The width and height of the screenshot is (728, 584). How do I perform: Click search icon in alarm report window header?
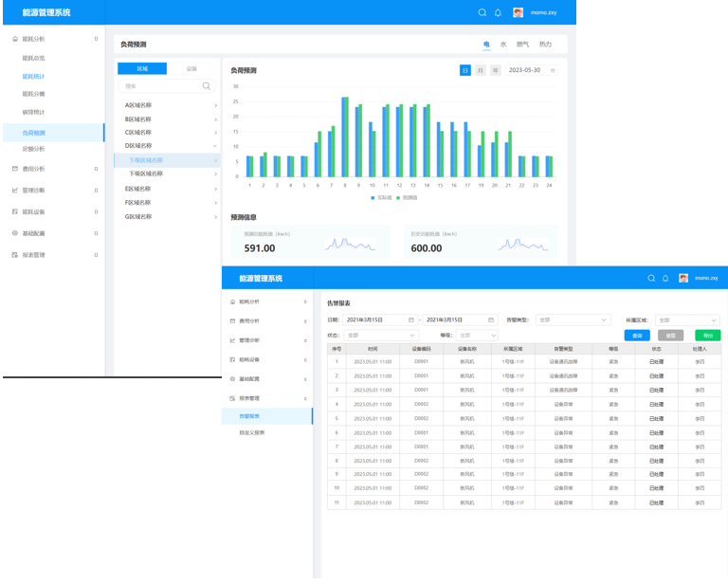click(x=651, y=278)
